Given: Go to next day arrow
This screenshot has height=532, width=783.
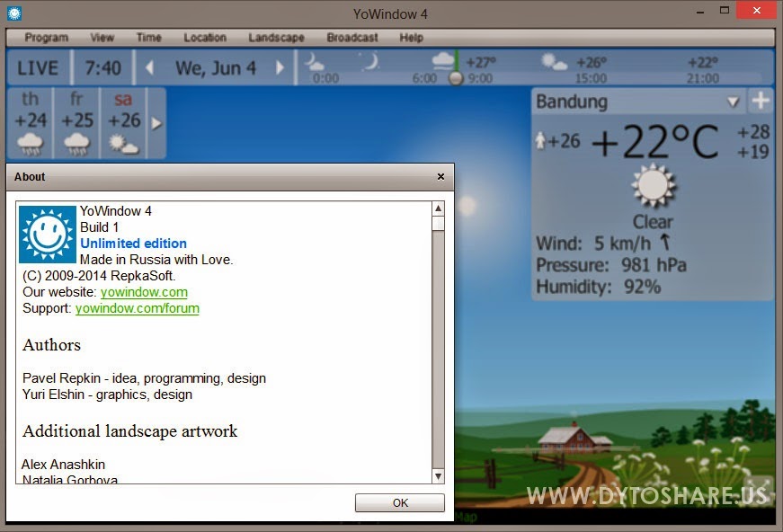Looking at the screenshot, I should click(x=280, y=68).
